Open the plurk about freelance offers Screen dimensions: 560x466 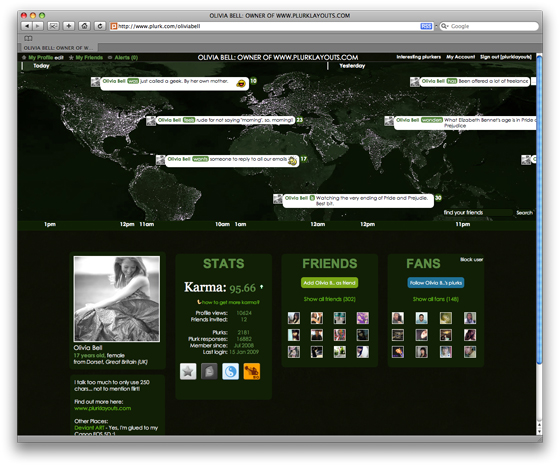[x=475, y=82]
